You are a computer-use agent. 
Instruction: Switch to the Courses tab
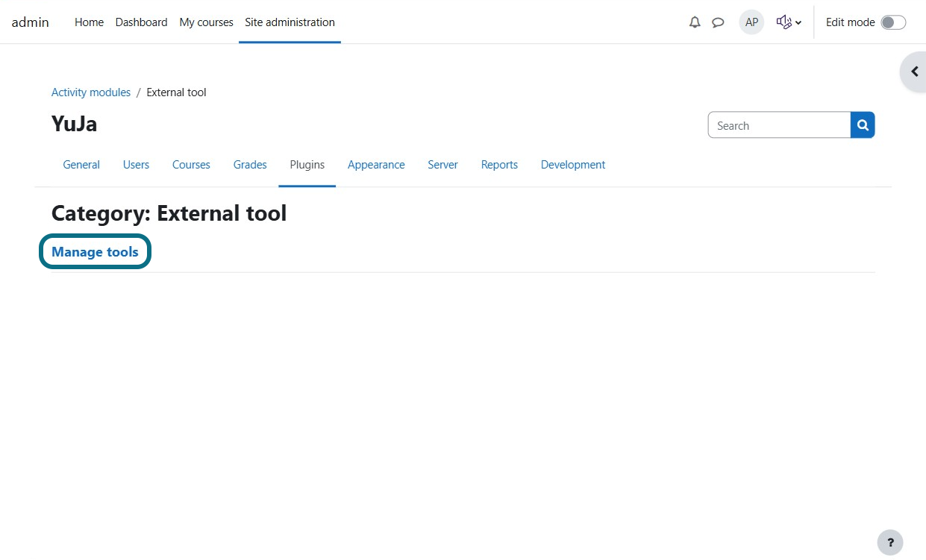(191, 165)
